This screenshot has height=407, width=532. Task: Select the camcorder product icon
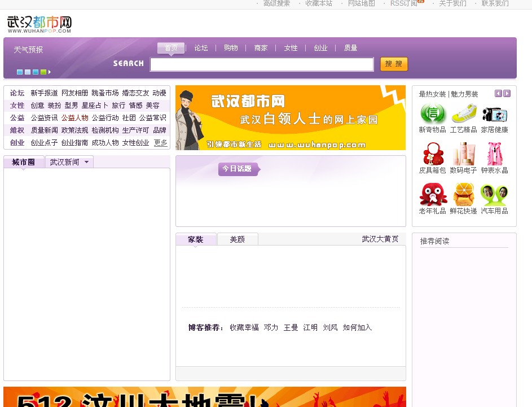click(x=494, y=113)
